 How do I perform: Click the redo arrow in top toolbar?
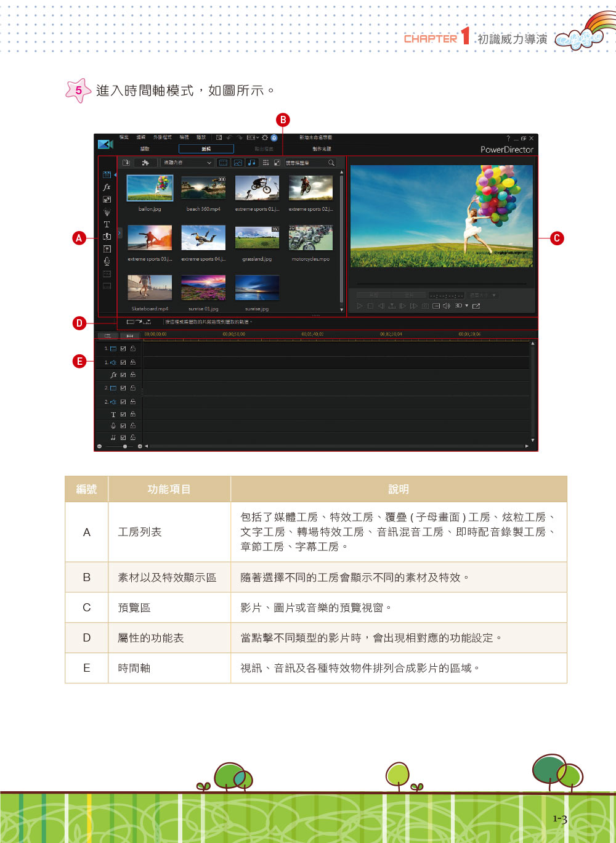point(240,137)
